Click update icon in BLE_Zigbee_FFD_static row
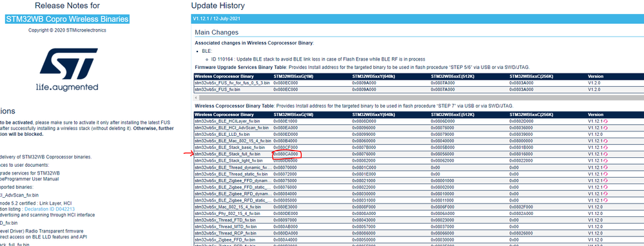 pyautogui.click(x=605, y=187)
